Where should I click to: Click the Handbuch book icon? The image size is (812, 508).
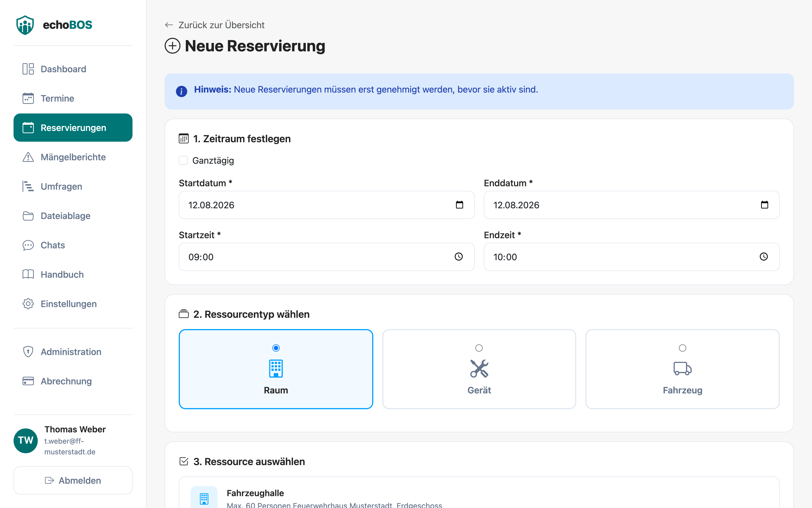(x=28, y=275)
